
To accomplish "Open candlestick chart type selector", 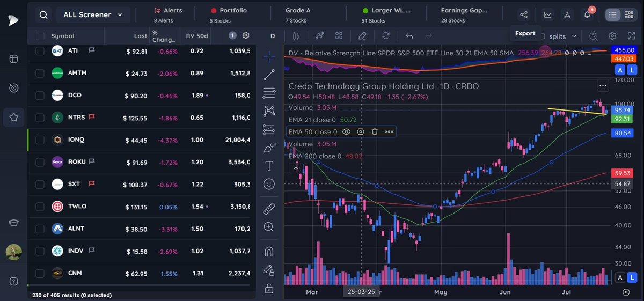I will (x=296, y=36).
